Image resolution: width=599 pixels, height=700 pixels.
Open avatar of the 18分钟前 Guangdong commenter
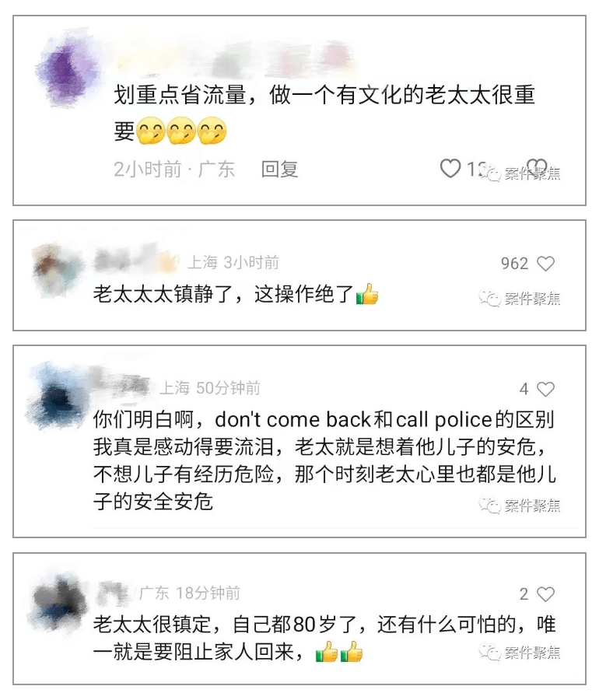point(58,600)
